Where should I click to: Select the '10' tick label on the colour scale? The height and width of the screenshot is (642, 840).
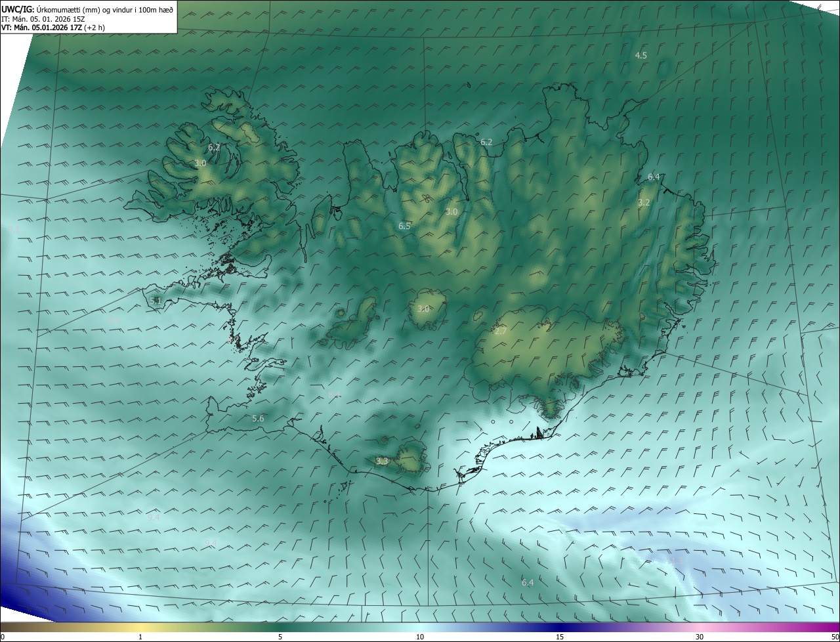[420, 637]
